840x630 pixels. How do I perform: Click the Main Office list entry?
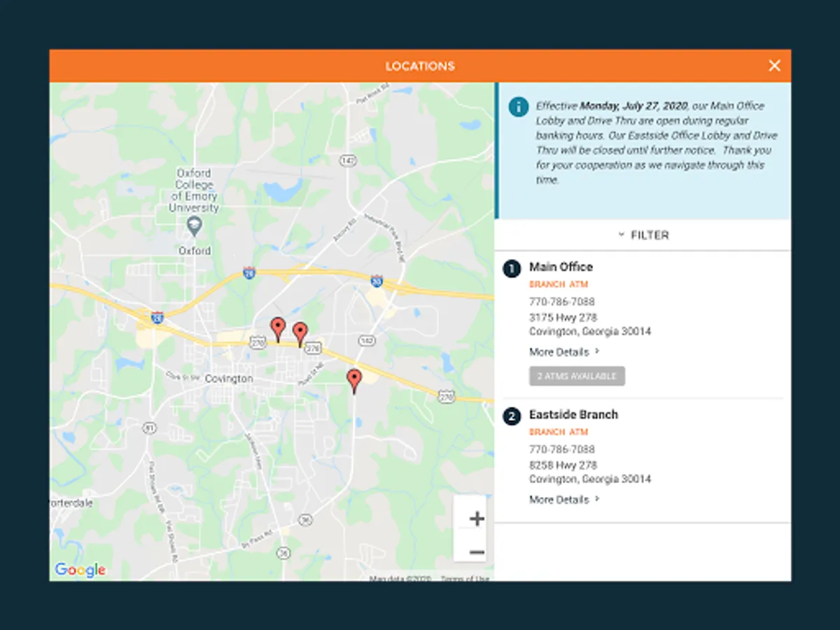561,267
